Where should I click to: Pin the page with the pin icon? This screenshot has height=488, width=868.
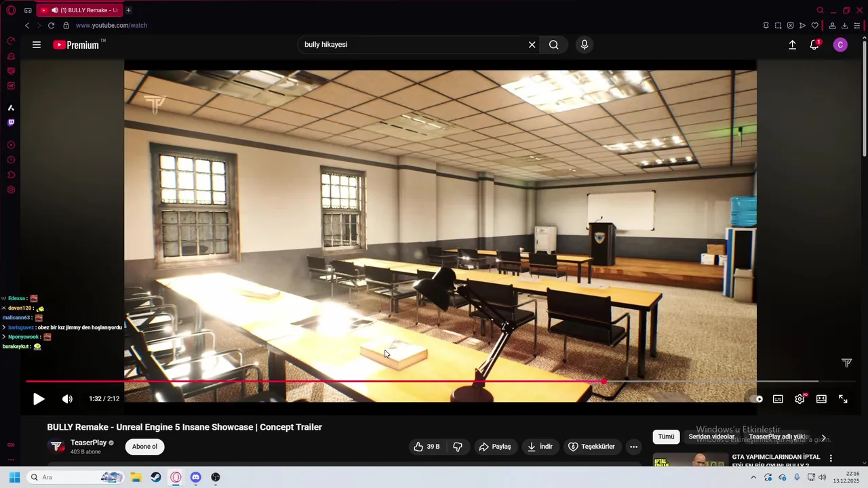(x=766, y=26)
